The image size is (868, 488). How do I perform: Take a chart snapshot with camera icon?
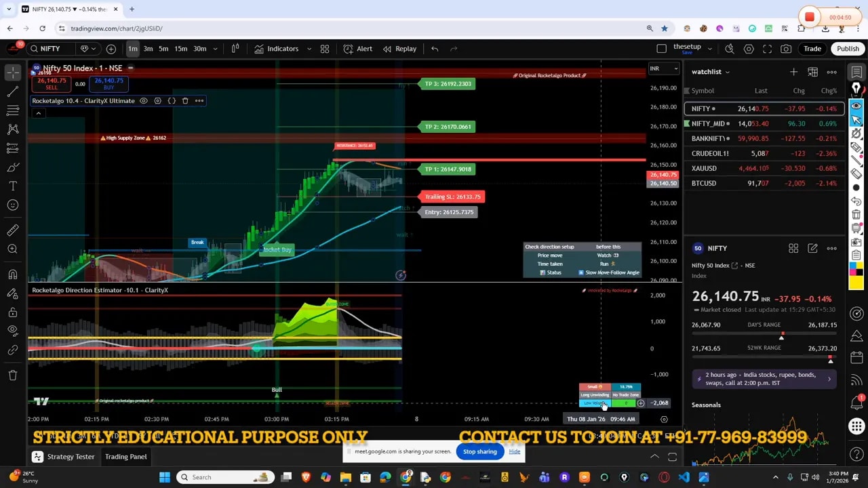[x=786, y=49]
